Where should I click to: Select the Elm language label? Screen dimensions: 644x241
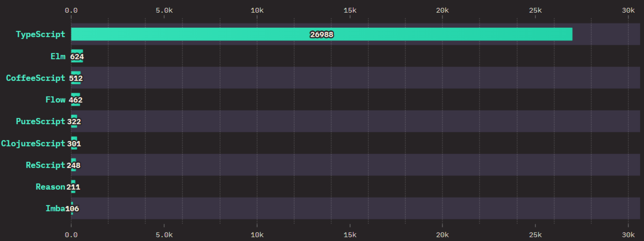point(58,56)
